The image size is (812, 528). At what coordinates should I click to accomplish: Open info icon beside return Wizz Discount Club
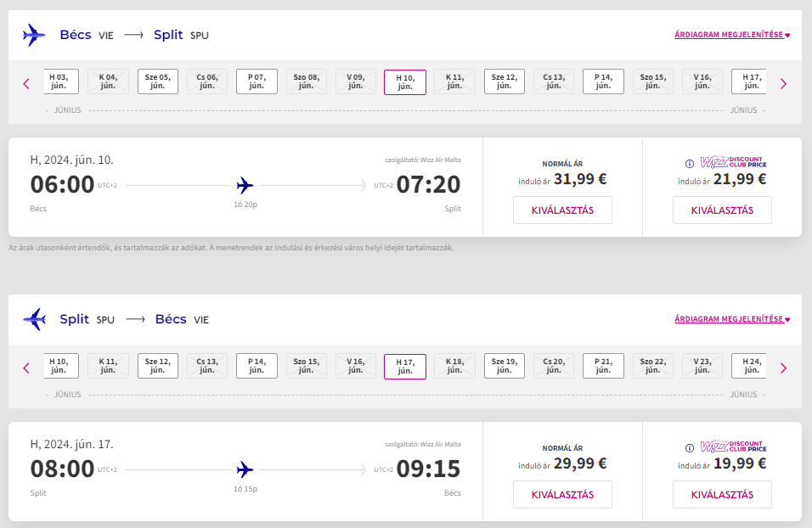[690, 447]
